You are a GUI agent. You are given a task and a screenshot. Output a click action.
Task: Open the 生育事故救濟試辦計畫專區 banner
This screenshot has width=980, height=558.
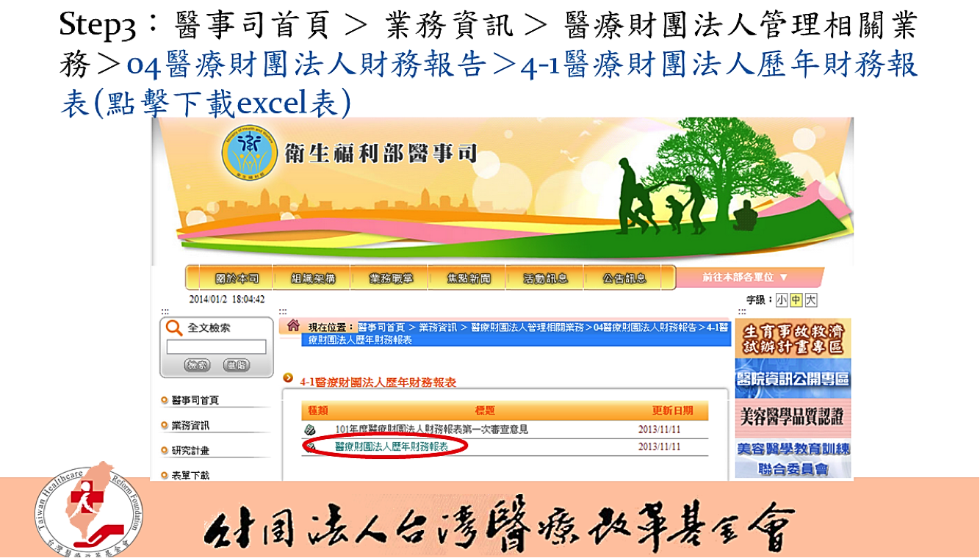pos(793,338)
